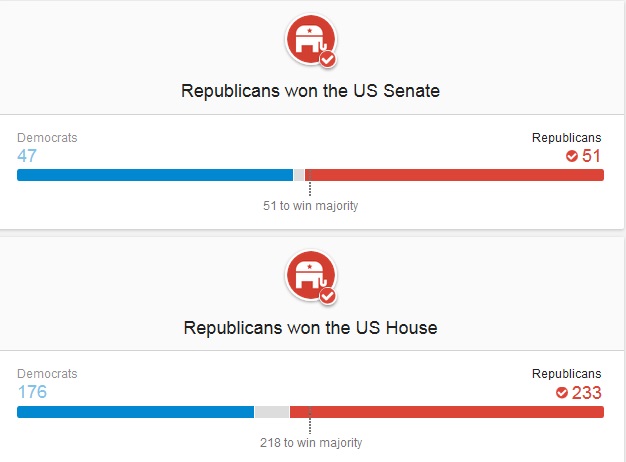Click the gray undecided segment of Senate bar
Screen dimensions: 626x462
(x=299, y=175)
